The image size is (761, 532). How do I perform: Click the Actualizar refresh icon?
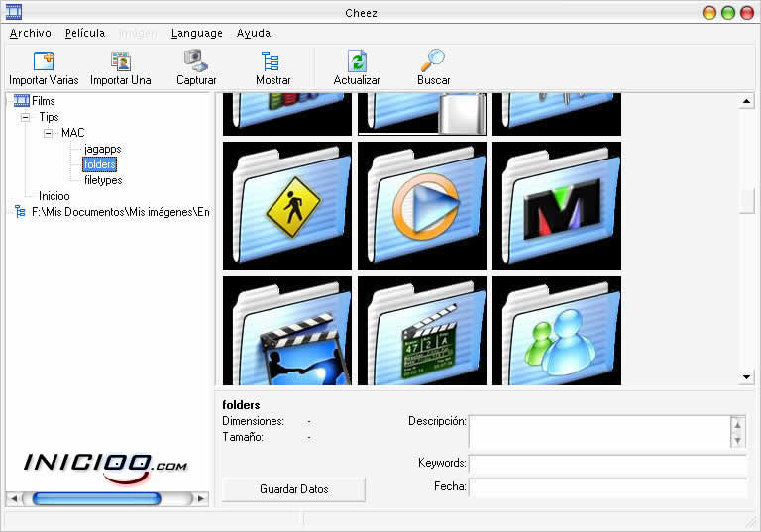(x=357, y=60)
